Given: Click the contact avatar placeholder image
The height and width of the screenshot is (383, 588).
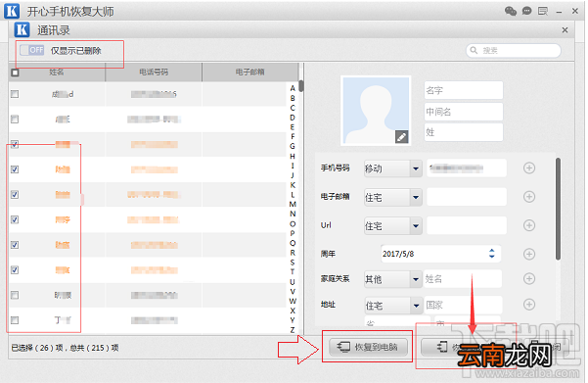Looking at the screenshot, I should click(376, 111).
